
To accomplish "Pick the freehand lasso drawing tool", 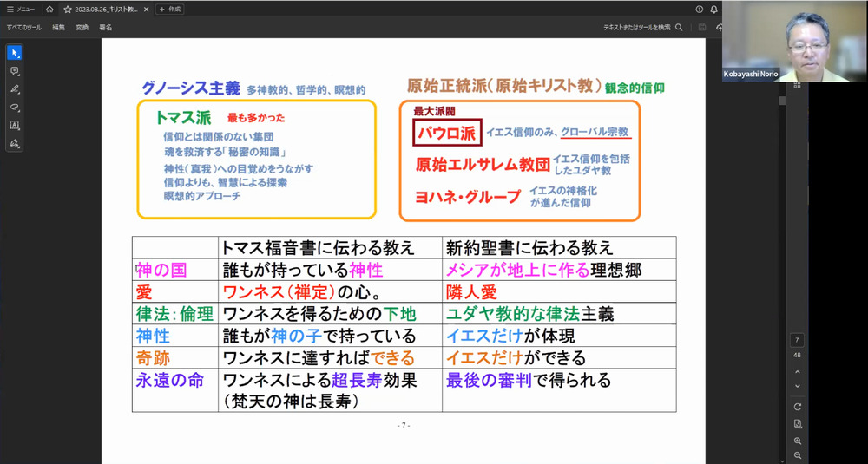I will [x=15, y=108].
